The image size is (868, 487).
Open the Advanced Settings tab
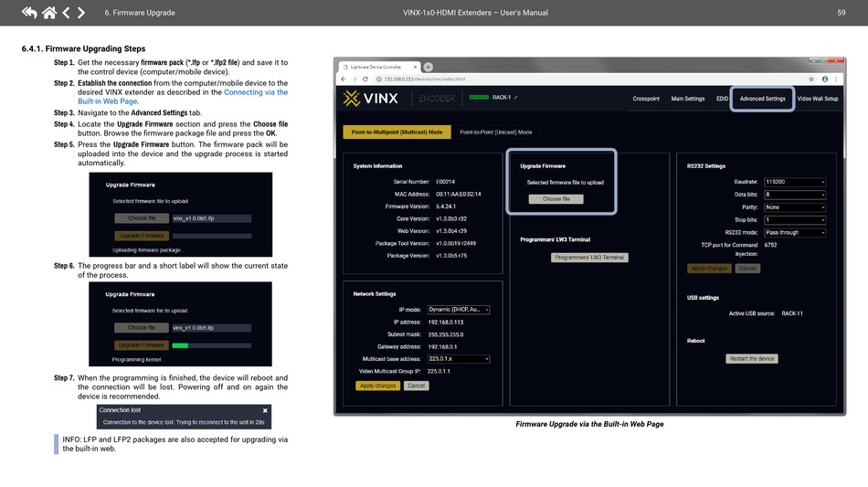[762, 99]
